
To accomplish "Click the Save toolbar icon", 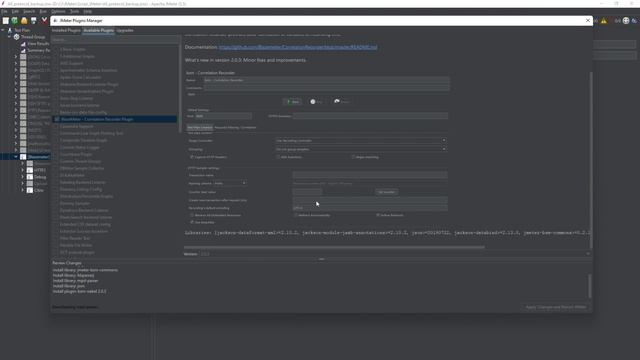I will (x=33, y=20).
